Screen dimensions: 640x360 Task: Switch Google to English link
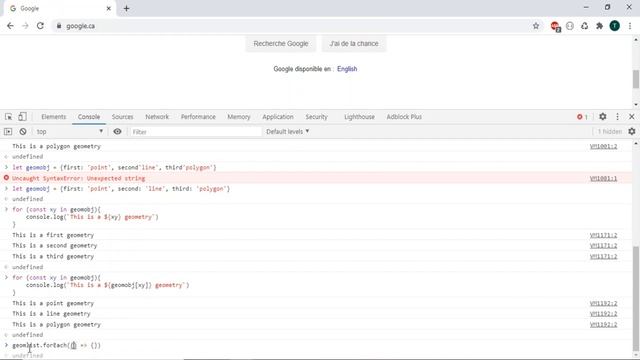tap(347, 69)
